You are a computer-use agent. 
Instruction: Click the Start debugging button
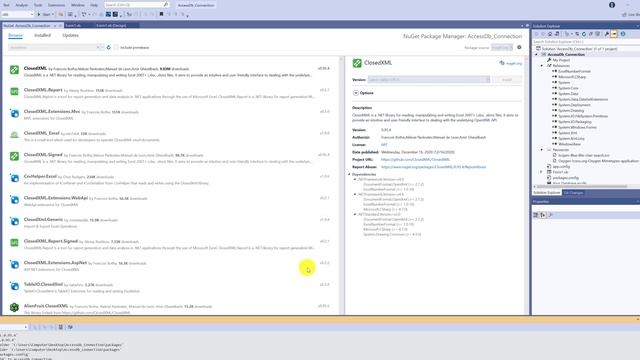tap(44, 15)
